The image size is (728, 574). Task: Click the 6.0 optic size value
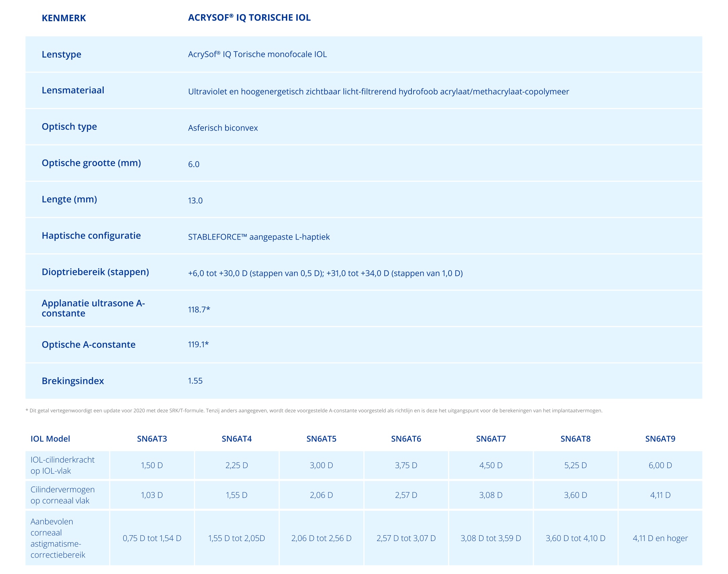[x=194, y=164]
